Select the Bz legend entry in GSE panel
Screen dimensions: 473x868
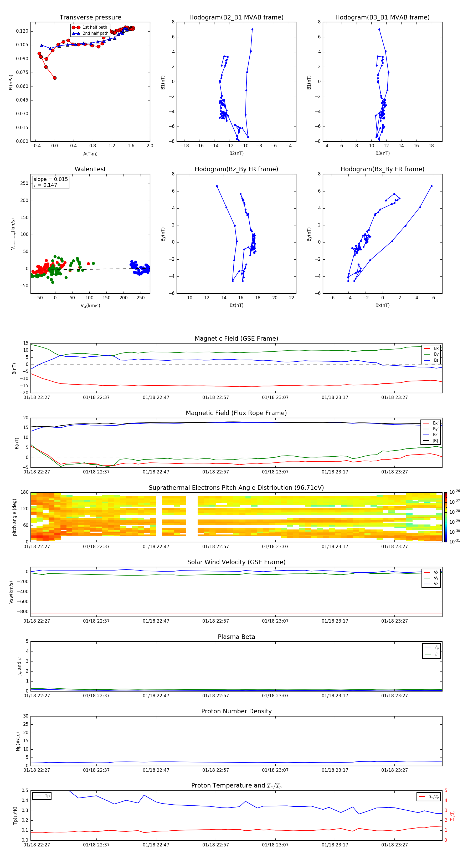[x=431, y=360]
